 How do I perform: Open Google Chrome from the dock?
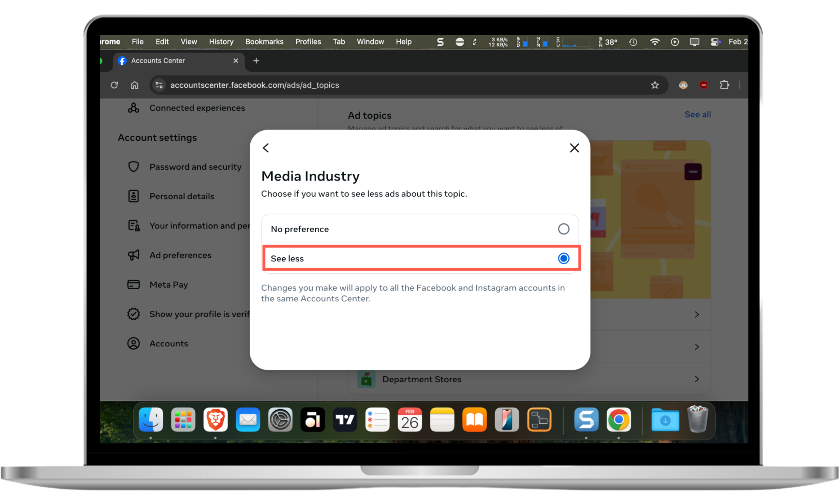coord(619,420)
